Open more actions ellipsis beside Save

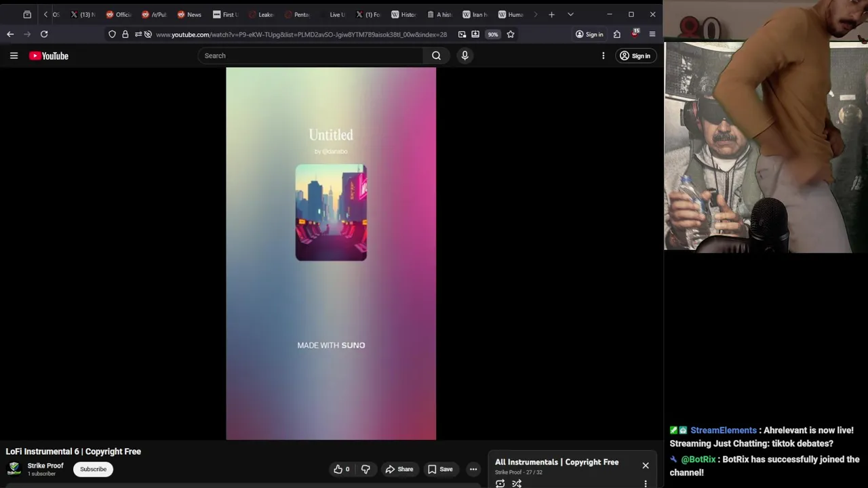click(x=473, y=469)
